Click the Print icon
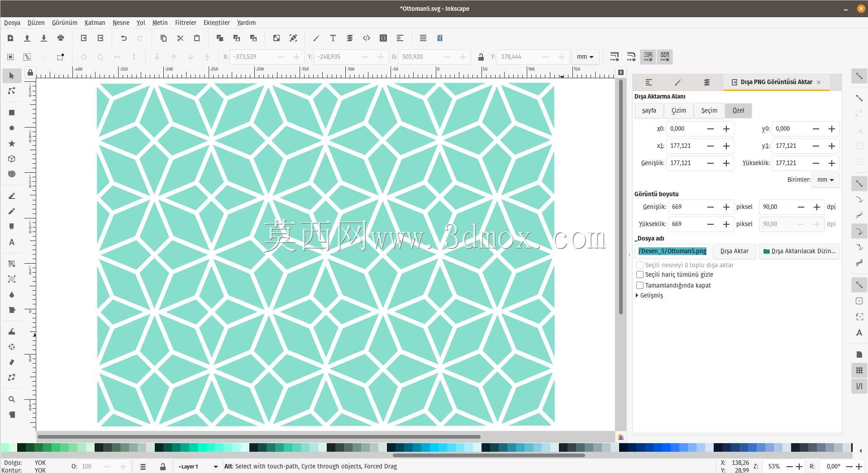Image resolution: width=868 pixels, height=473 pixels. (61, 38)
